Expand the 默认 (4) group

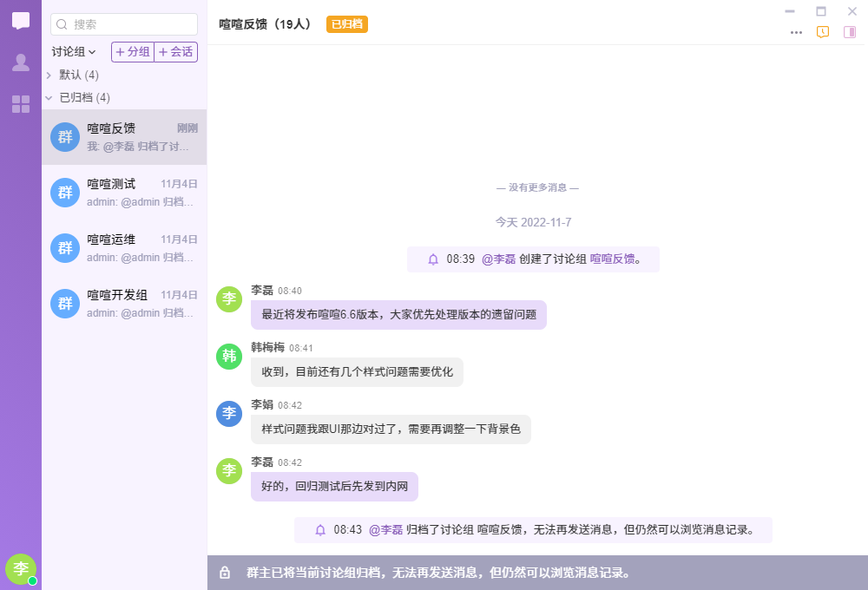pos(49,75)
